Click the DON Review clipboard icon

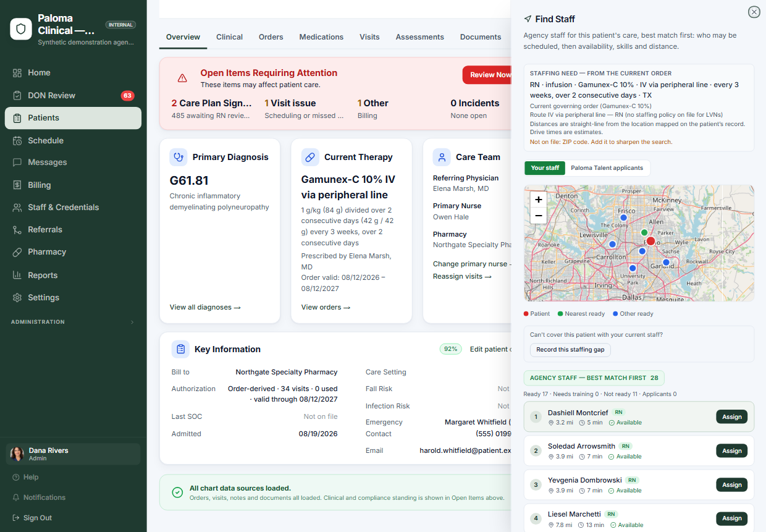click(x=17, y=96)
